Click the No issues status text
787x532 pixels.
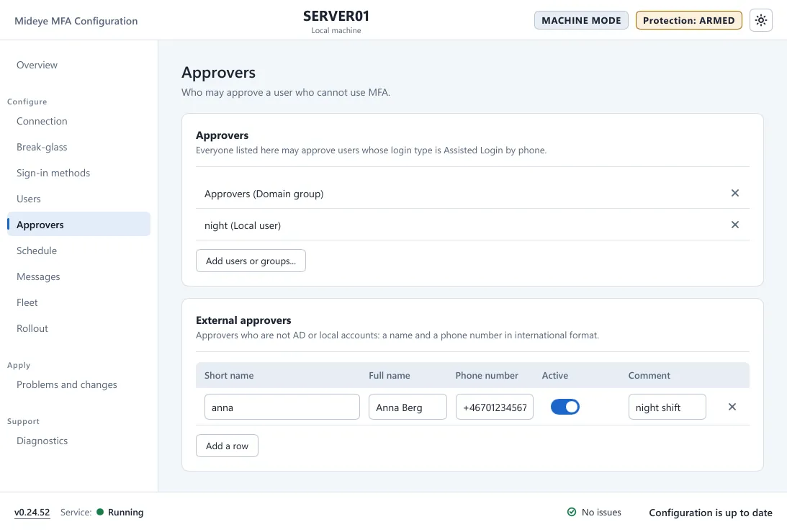coord(601,513)
